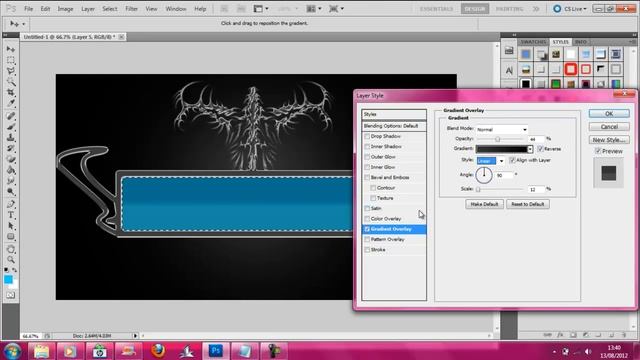The height and width of the screenshot is (360, 640).
Task: Enable the Inner Glow checkbox
Action: (367, 167)
